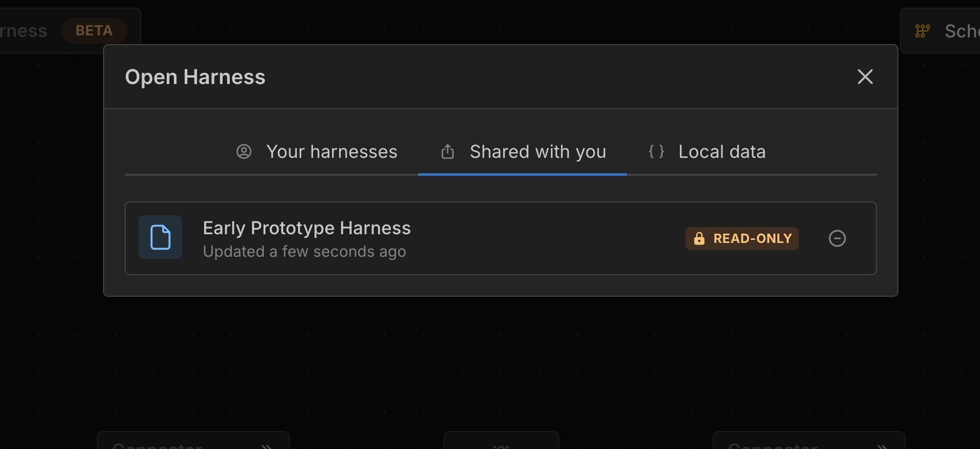Click the BETA badge in the header
Screen dimensions: 980x449
click(94, 31)
